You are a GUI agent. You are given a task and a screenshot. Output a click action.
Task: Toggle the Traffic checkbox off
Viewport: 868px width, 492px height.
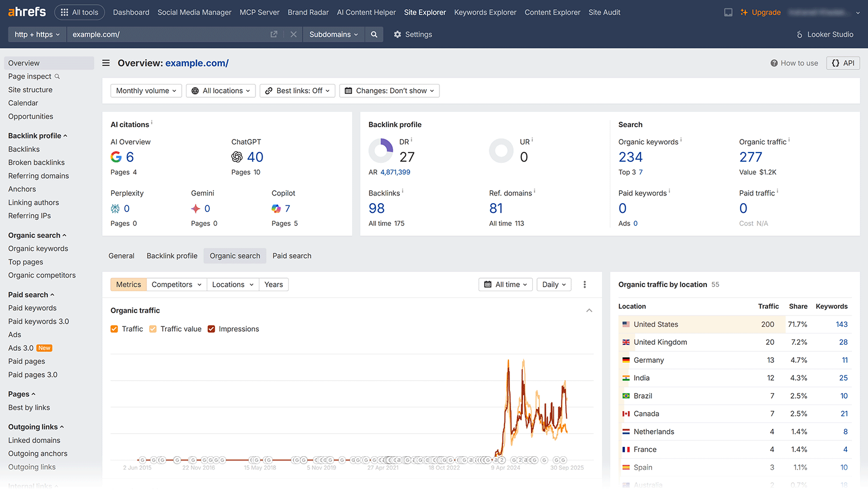(x=114, y=329)
